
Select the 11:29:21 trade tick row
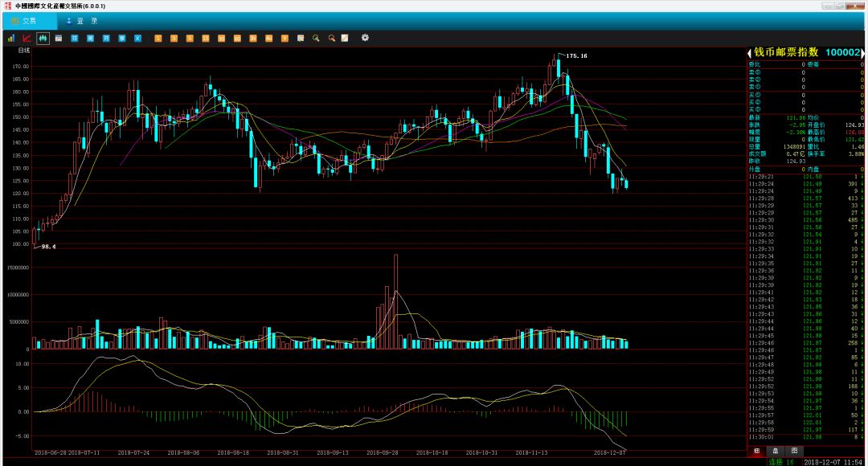(x=805, y=177)
